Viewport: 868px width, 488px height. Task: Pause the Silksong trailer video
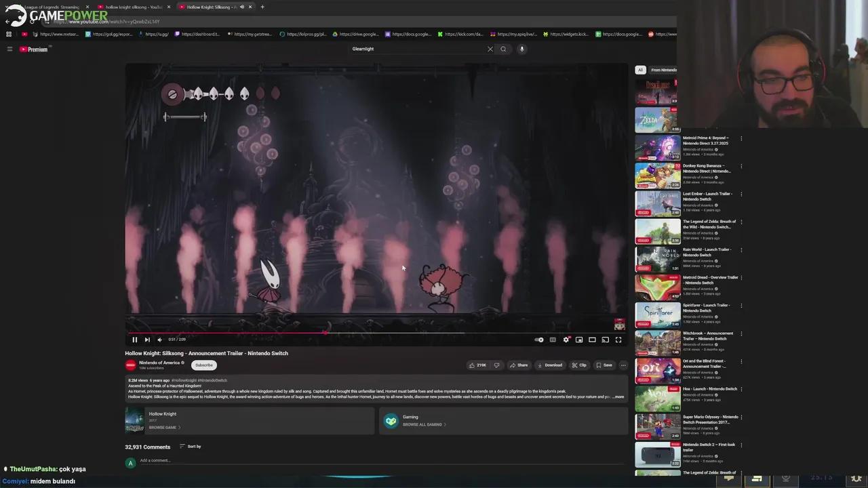(x=134, y=340)
